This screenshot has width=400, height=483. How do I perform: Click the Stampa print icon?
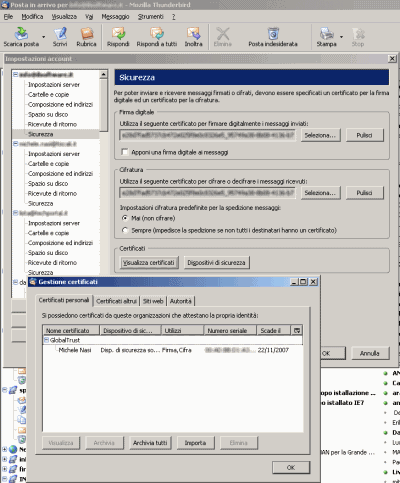click(x=326, y=37)
